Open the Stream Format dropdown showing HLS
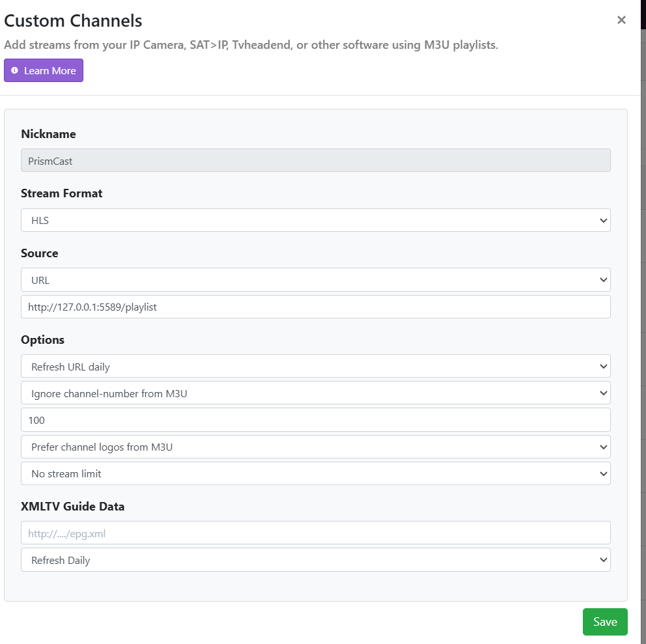This screenshot has height=644, width=646. pos(315,220)
